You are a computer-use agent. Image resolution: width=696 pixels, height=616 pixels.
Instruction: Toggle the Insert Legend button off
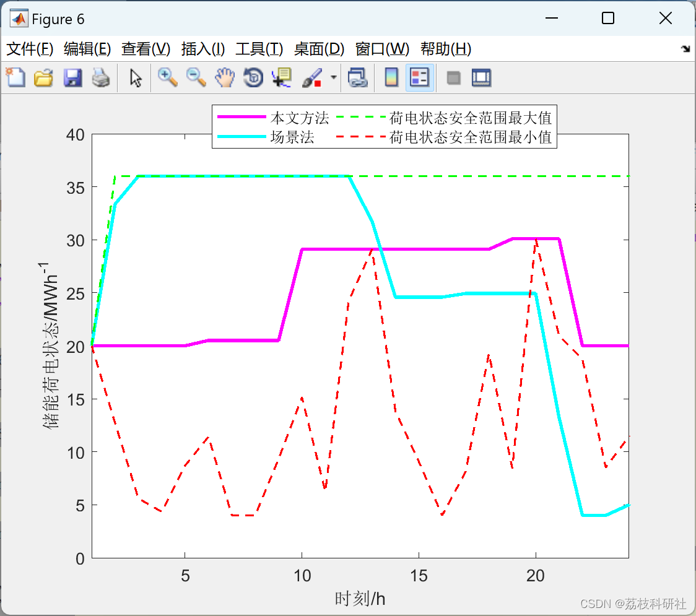tap(420, 78)
